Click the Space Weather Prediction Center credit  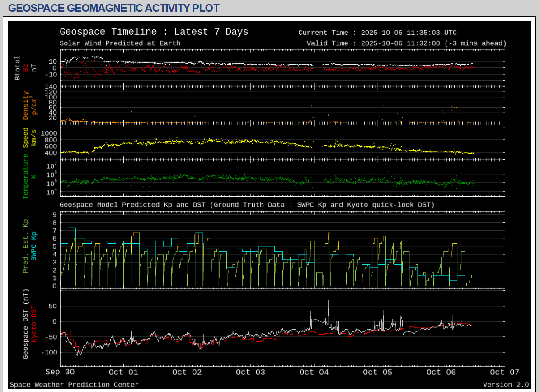point(74,385)
